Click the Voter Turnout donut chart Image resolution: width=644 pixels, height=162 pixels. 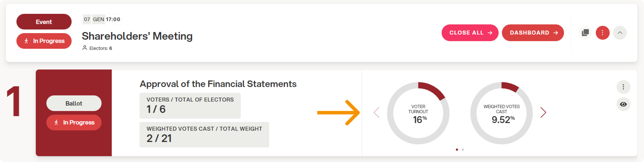pyautogui.click(x=418, y=113)
